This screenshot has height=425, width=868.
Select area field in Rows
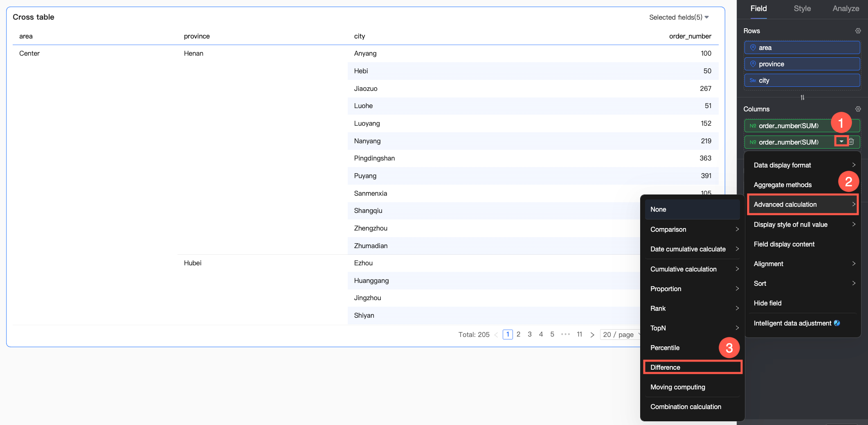[x=802, y=47]
